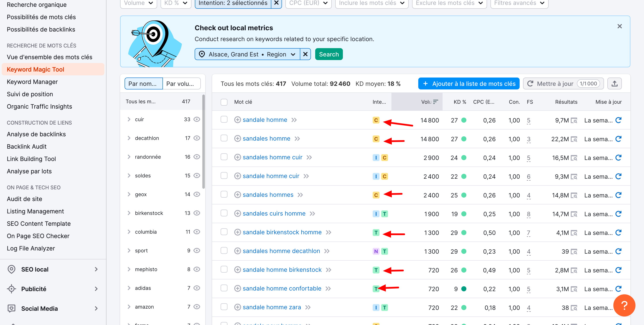Click refresh icon for sandale homme row

(x=618, y=120)
